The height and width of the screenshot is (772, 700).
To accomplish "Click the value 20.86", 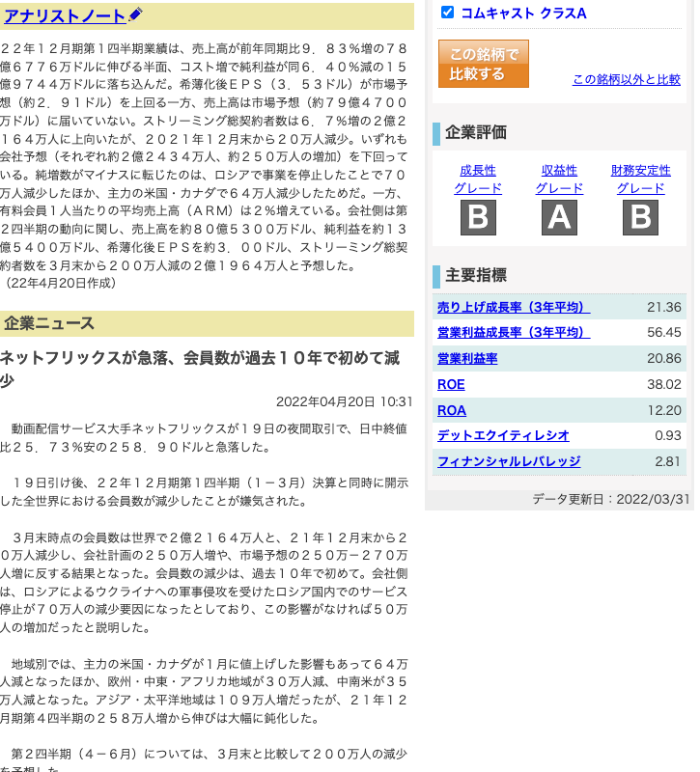I will 663,358.
